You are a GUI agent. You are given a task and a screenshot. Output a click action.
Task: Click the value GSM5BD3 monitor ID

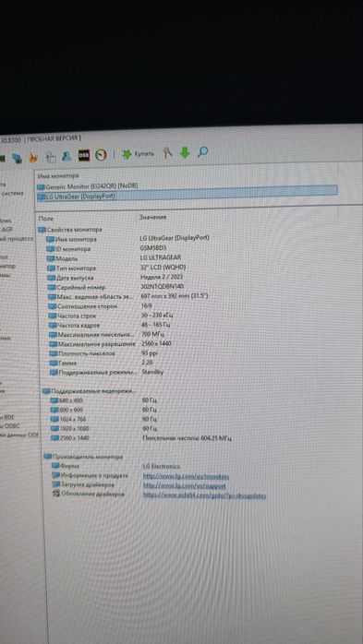pyautogui.click(x=153, y=248)
